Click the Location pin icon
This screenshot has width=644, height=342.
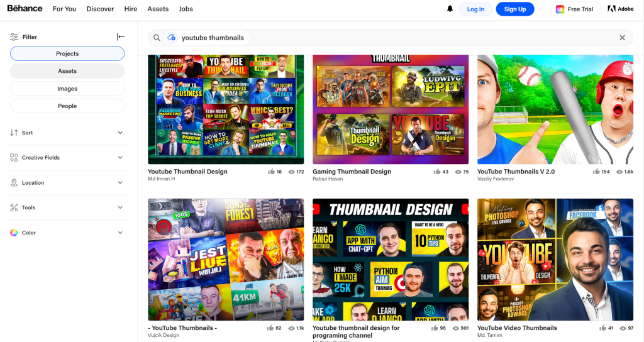14,183
